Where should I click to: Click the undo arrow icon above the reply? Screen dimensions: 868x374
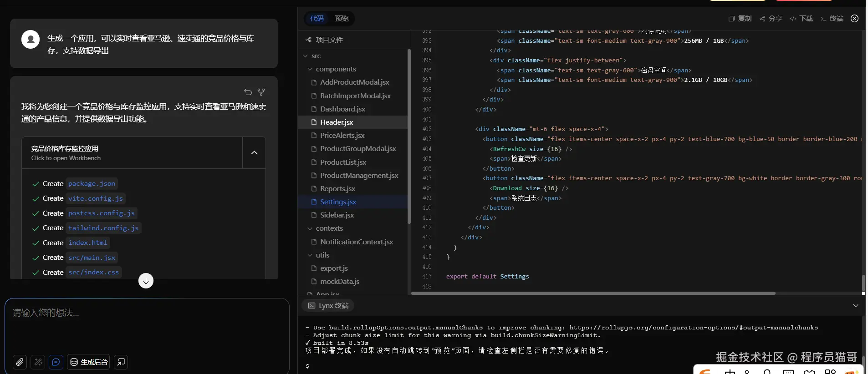point(248,92)
